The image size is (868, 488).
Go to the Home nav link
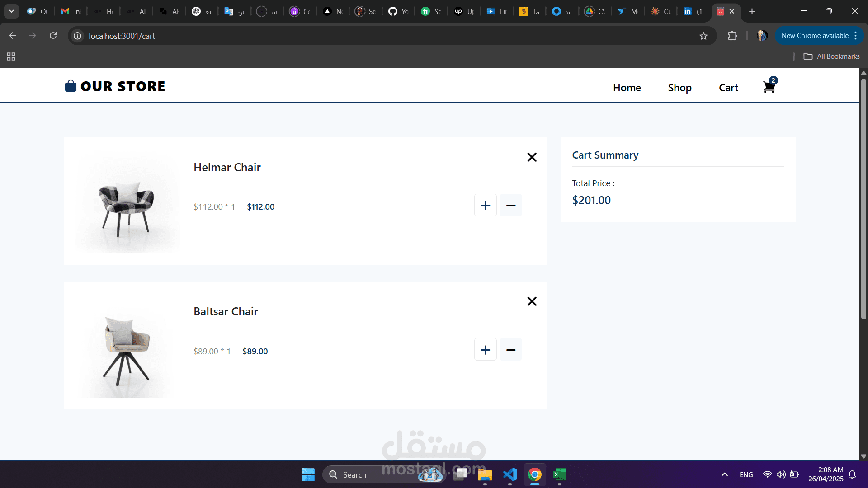627,88
